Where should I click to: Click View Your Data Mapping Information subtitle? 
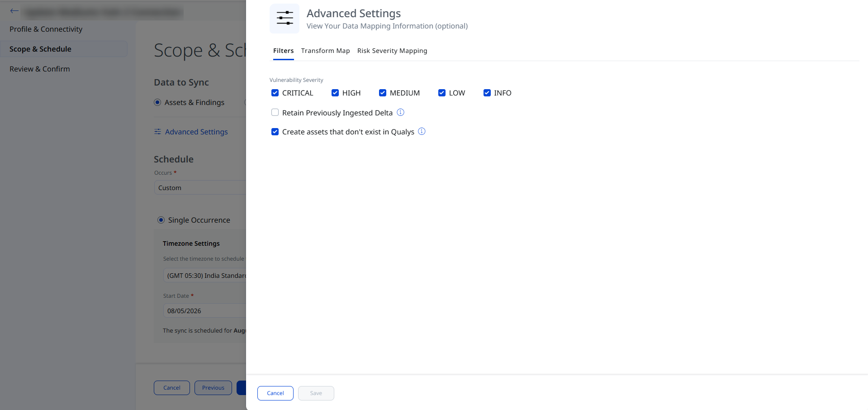point(387,26)
